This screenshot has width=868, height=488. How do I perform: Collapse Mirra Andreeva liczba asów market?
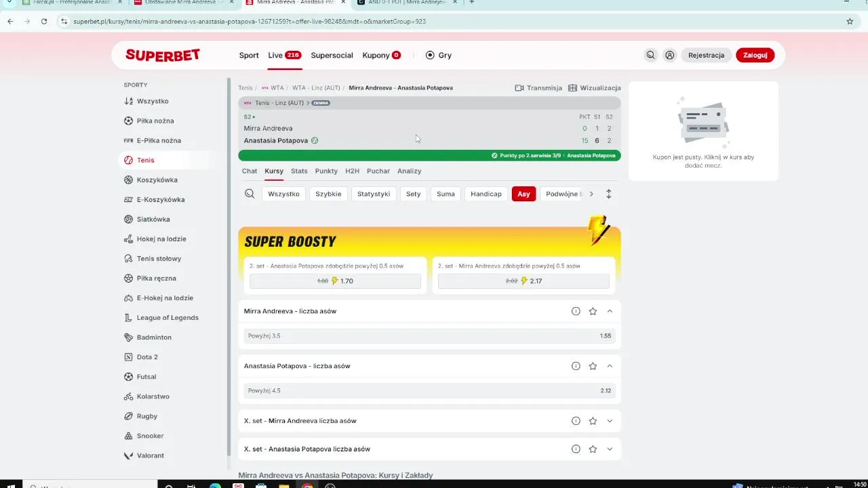pyautogui.click(x=610, y=311)
